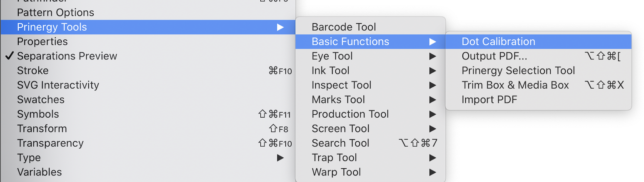
Task: Expand the Inspect Tool submenu
Action: coord(341,85)
